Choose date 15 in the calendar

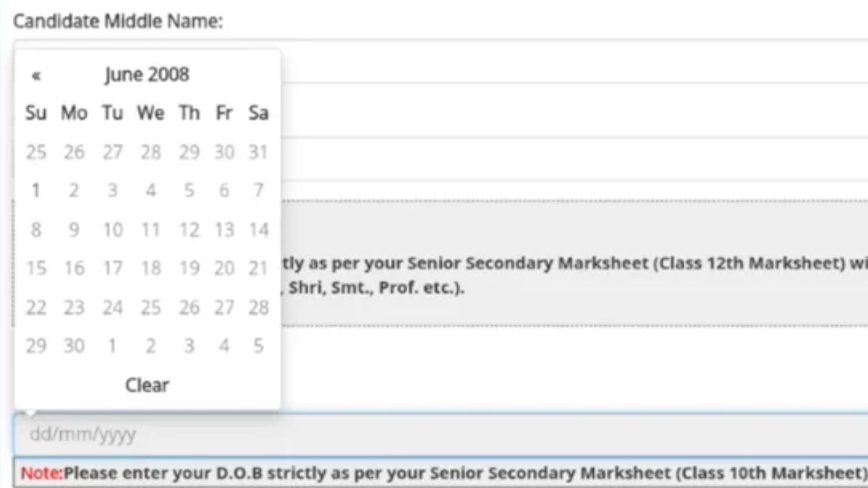click(x=36, y=269)
